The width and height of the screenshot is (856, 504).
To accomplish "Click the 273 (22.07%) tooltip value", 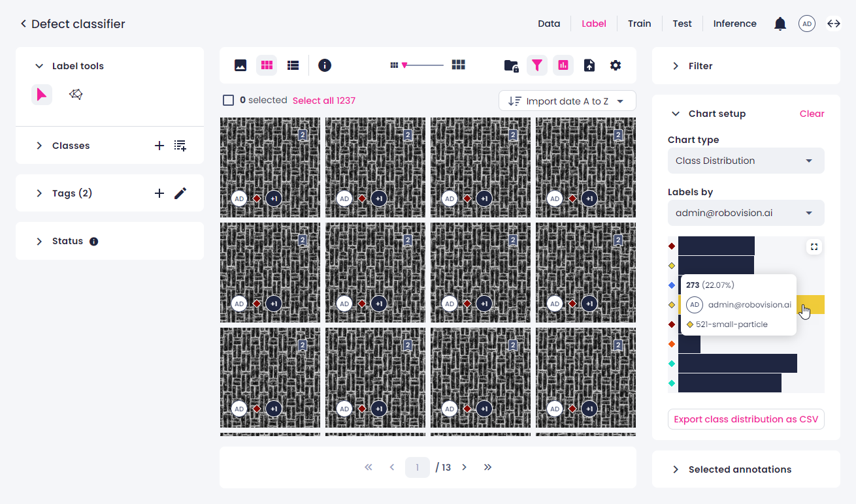I will coord(710,285).
